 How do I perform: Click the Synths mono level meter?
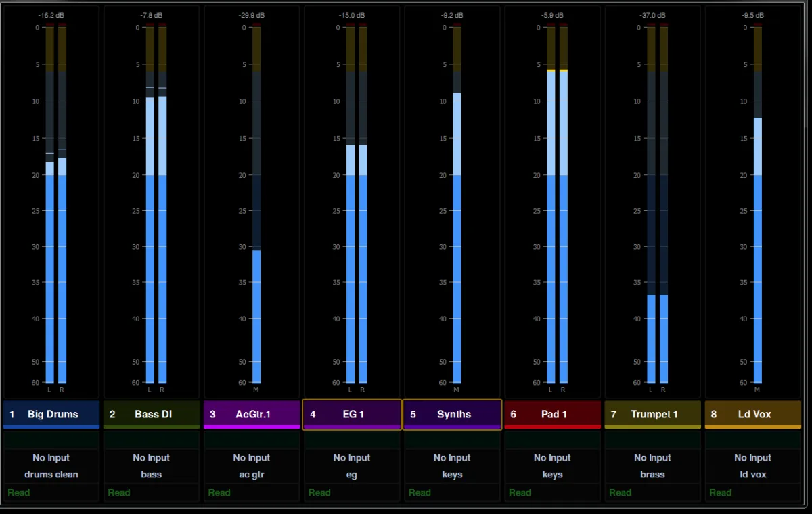point(457,204)
